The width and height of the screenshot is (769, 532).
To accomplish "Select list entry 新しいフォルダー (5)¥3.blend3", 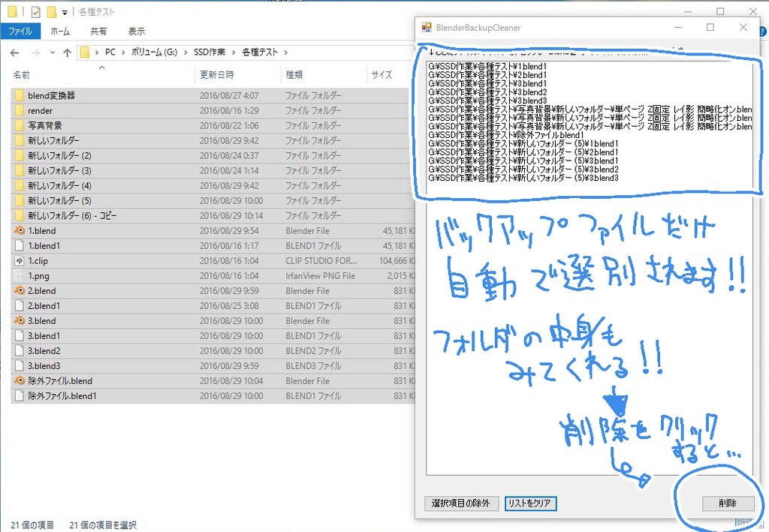I will tap(523, 178).
